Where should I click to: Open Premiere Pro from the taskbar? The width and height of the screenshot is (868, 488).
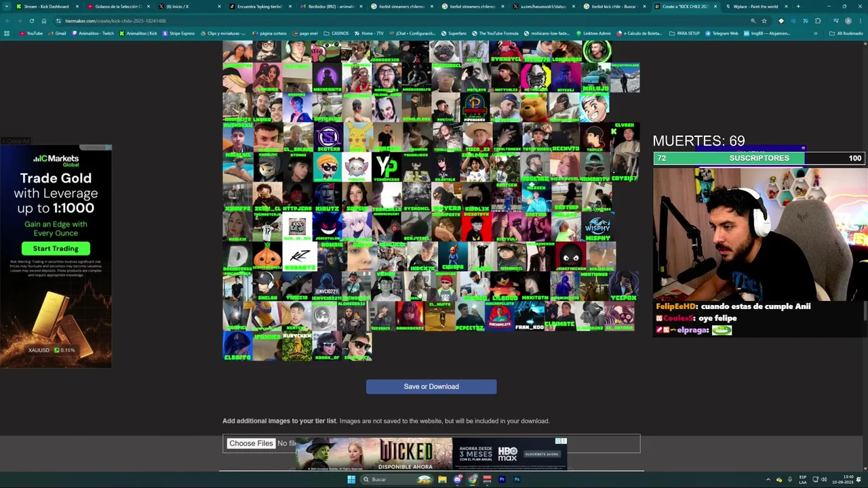tap(502, 479)
